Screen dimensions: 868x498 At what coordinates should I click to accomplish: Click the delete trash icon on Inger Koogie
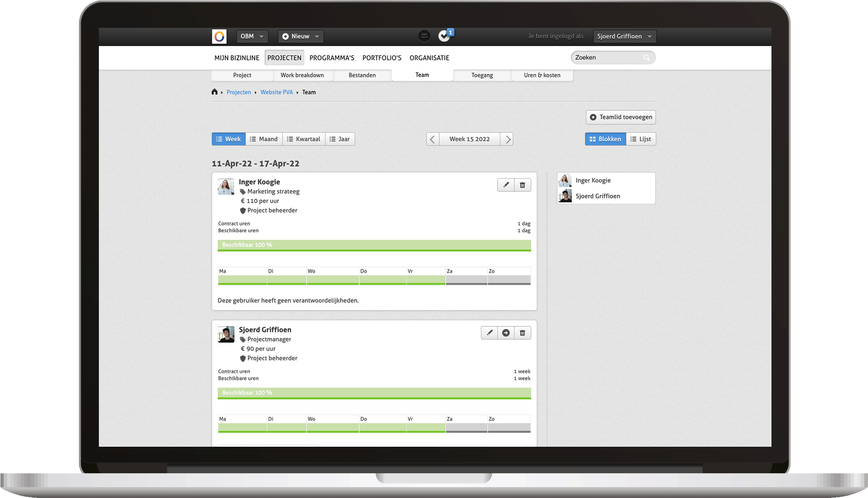522,185
